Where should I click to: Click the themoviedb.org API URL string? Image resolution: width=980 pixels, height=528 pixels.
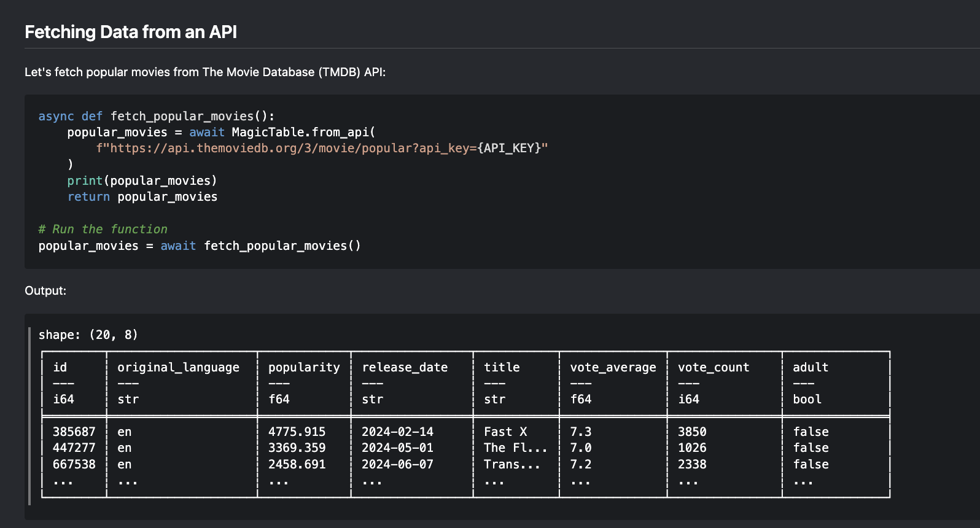click(322, 148)
